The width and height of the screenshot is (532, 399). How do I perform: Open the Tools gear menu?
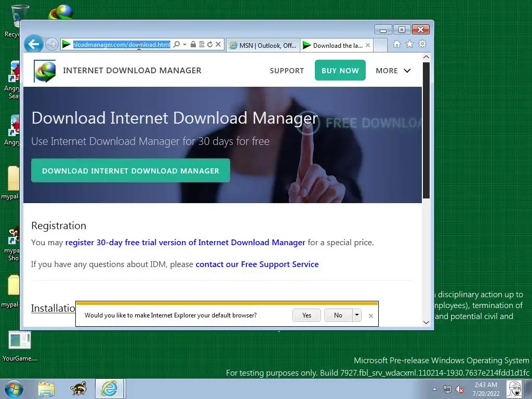pyautogui.click(x=422, y=44)
